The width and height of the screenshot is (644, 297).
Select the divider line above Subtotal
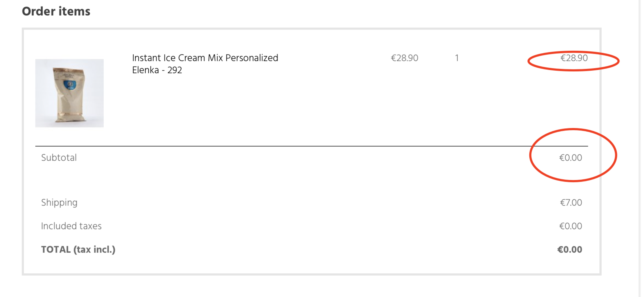pyautogui.click(x=311, y=146)
